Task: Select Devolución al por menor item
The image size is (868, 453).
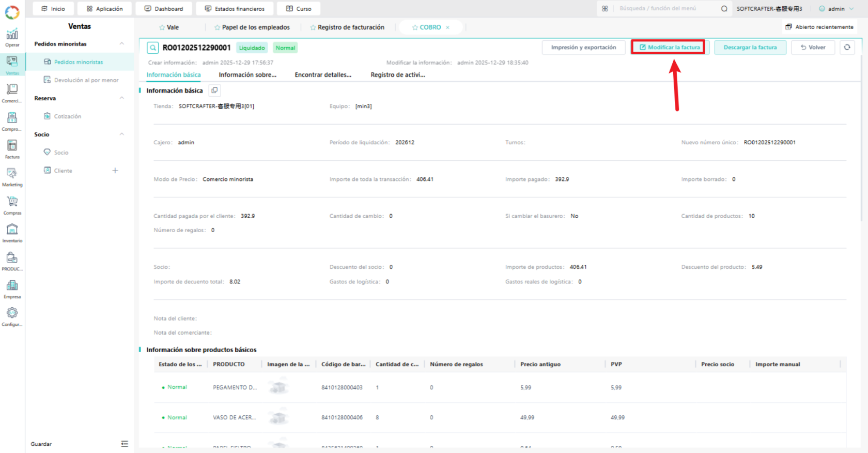Action: tap(86, 80)
